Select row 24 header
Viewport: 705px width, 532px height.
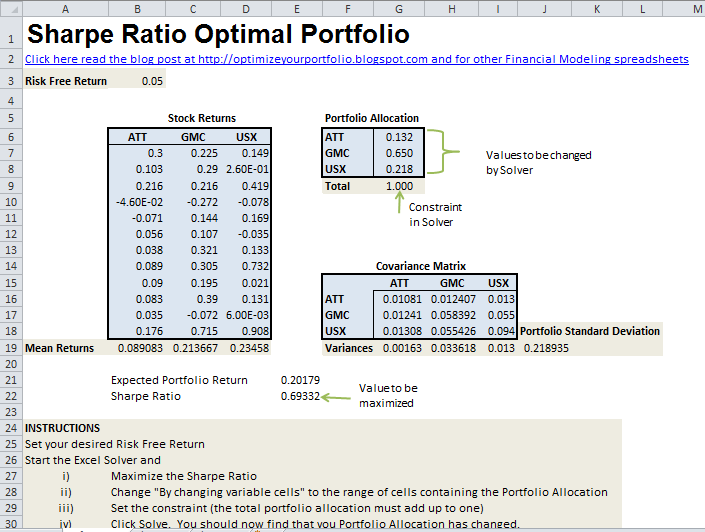point(11,428)
